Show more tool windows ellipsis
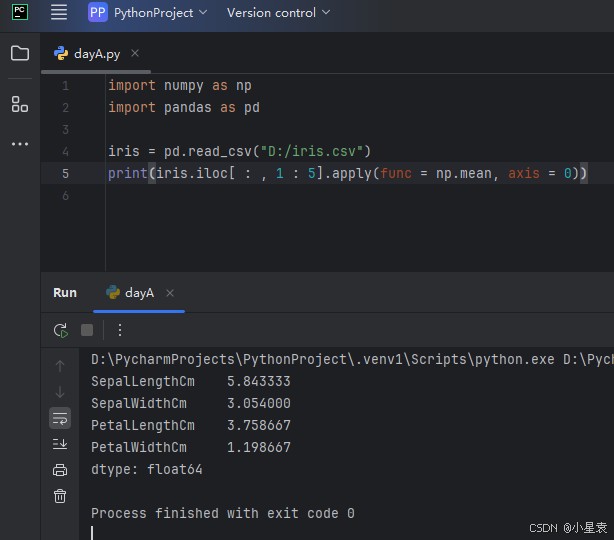Image resolution: width=614 pixels, height=540 pixels. pyautogui.click(x=20, y=144)
